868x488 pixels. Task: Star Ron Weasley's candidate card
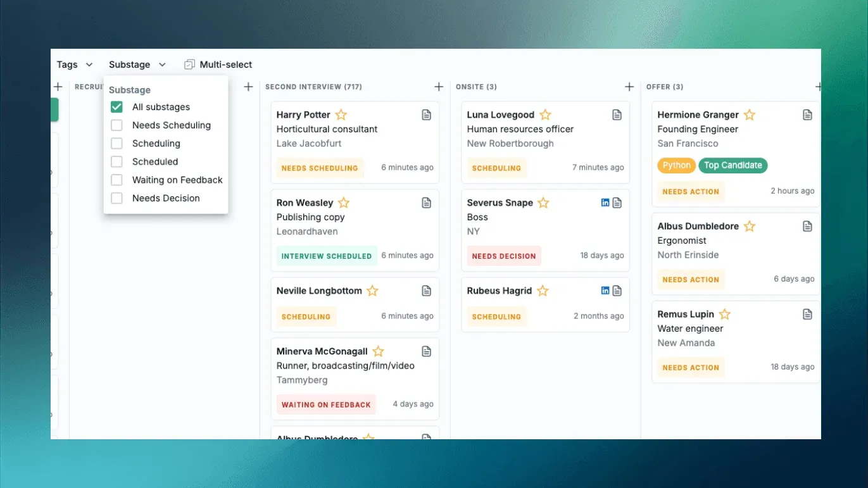click(344, 203)
